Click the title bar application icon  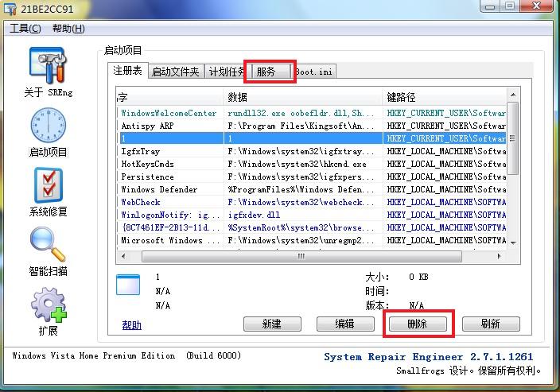point(10,9)
